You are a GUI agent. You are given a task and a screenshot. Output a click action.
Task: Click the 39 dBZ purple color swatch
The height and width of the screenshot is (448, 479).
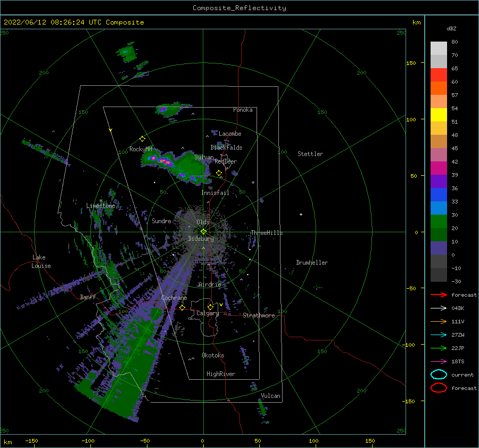(439, 181)
